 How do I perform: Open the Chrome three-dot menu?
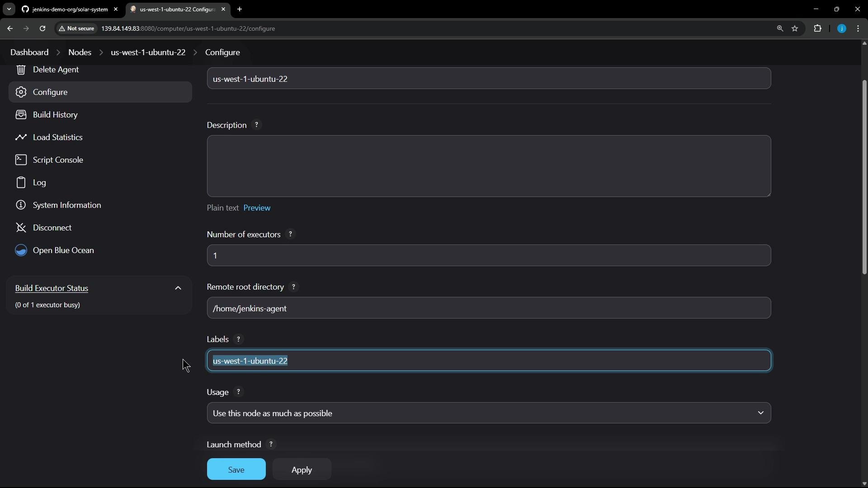(859, 28)
